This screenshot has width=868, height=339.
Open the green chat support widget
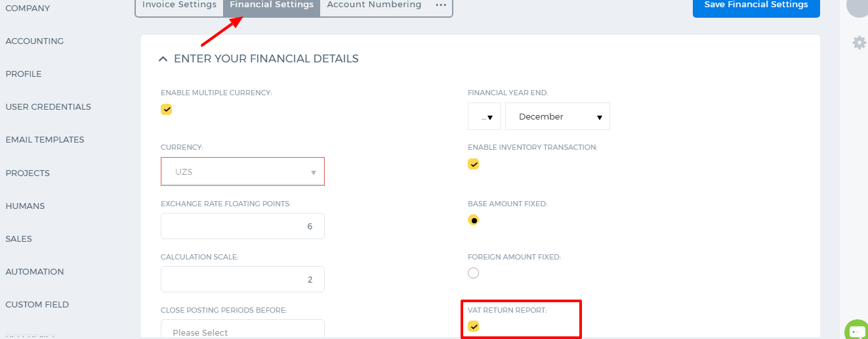click(856, 330)
